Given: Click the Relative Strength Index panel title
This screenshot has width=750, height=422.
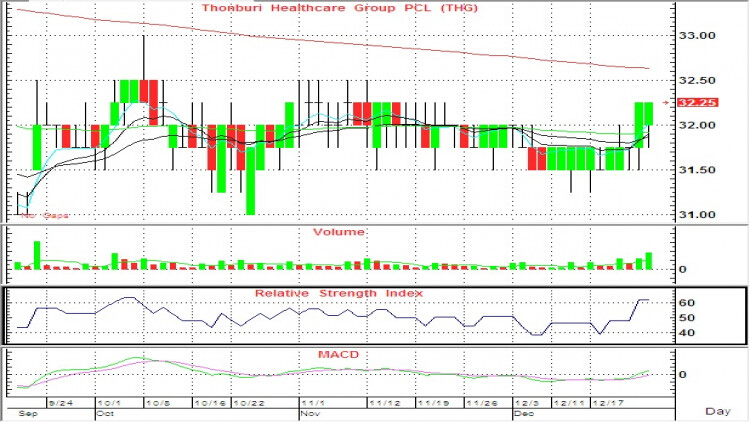Looking at the screenshot, I should (339, 293).
